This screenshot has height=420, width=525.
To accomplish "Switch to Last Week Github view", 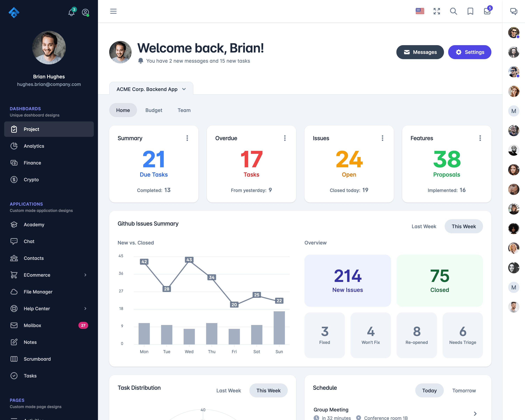I will (x=424, y=226).
